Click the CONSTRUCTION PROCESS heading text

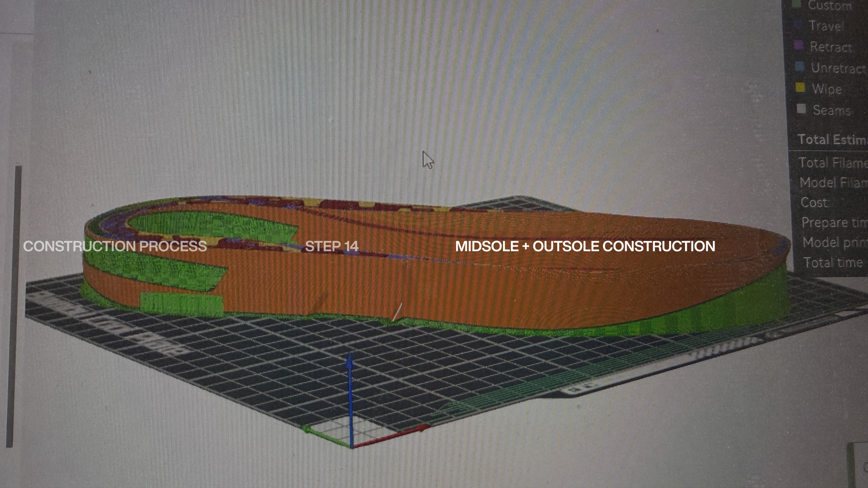[x=115, y=246]
